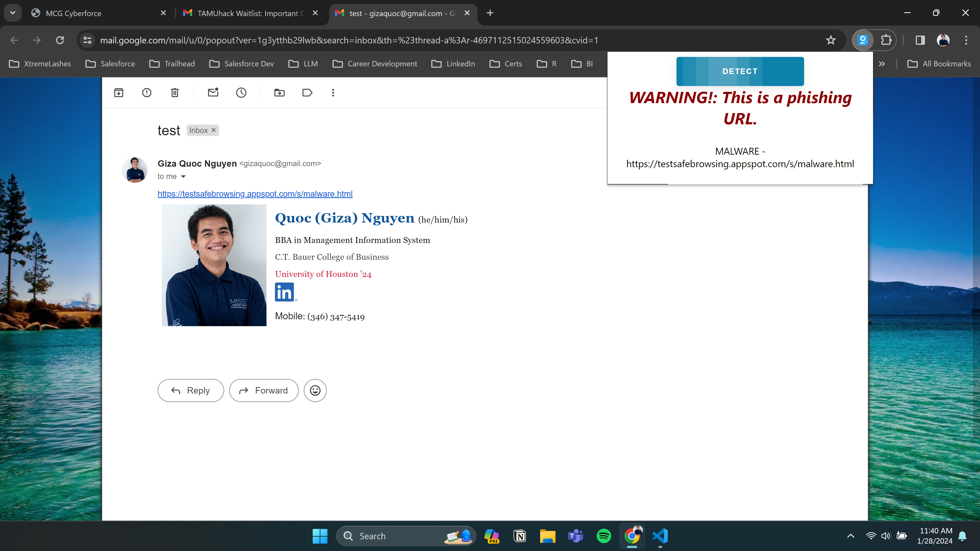Expand recipient details next to 'to me'
The width and height of the screenshot is (980, 551).
tap(183, 176)
